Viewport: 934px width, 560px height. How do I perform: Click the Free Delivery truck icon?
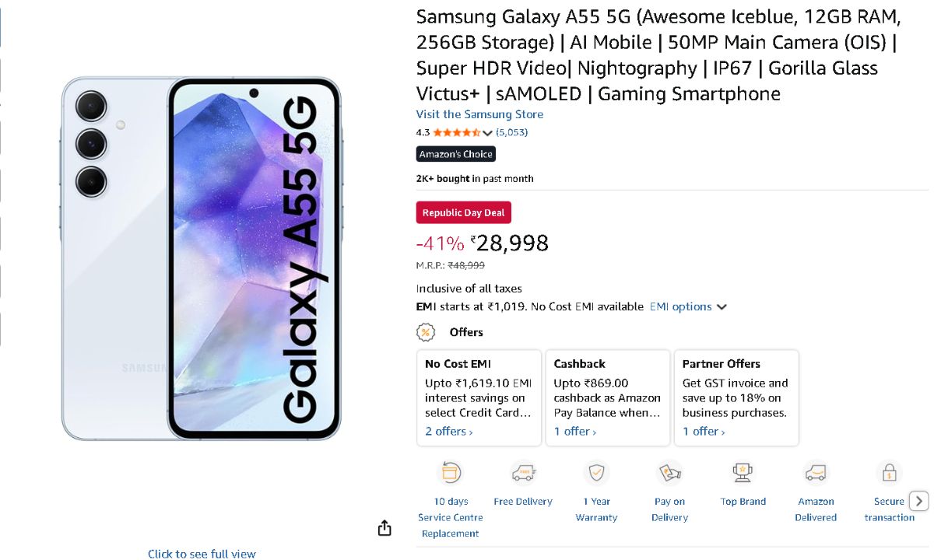coord(523,472)
